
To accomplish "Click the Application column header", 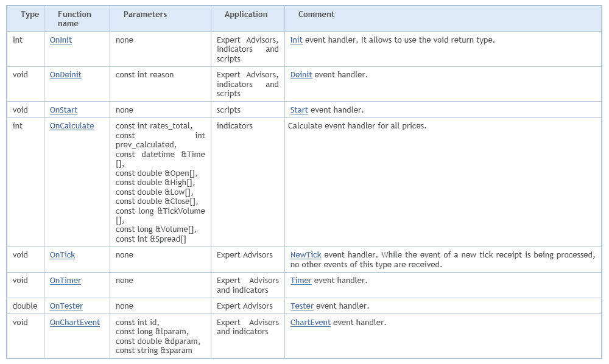I will [246, 15].
